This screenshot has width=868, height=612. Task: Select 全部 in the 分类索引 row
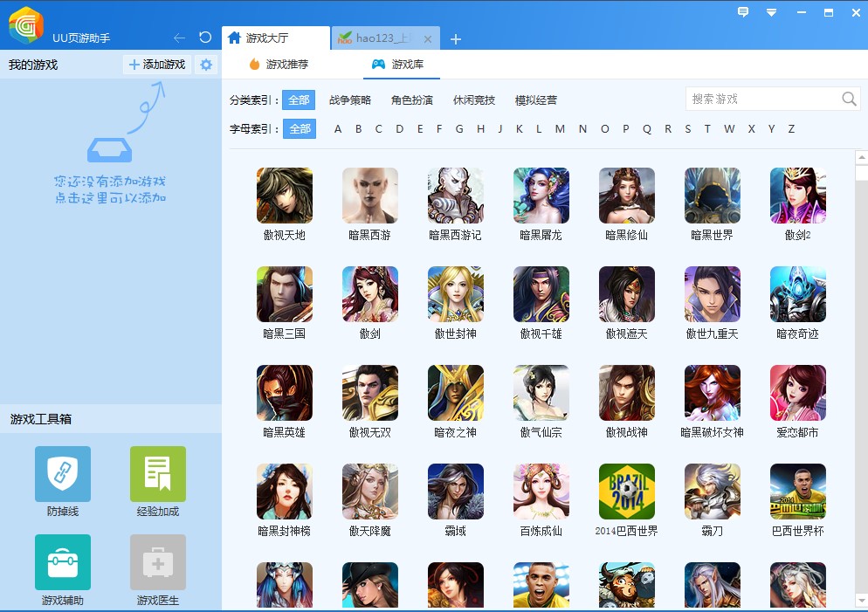(299, 100)
